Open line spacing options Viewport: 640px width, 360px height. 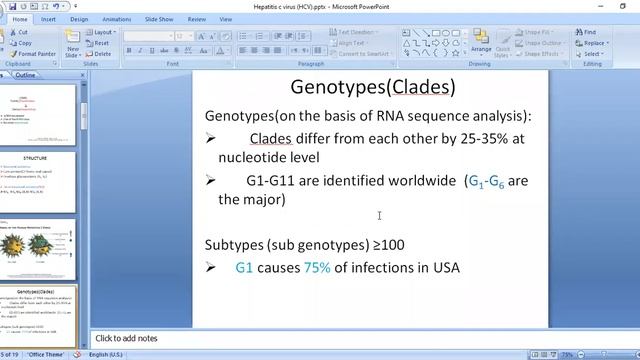coord(302,36)
